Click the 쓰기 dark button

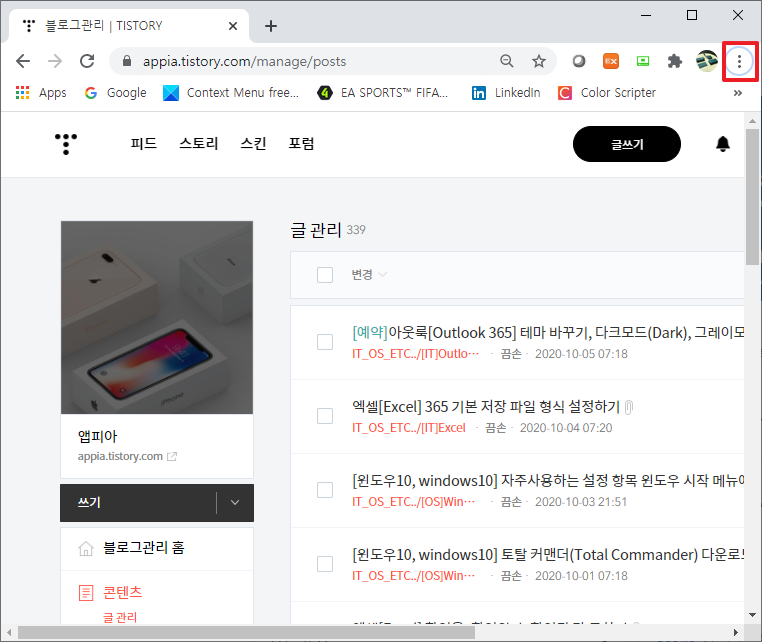click(x=138, y=503)
